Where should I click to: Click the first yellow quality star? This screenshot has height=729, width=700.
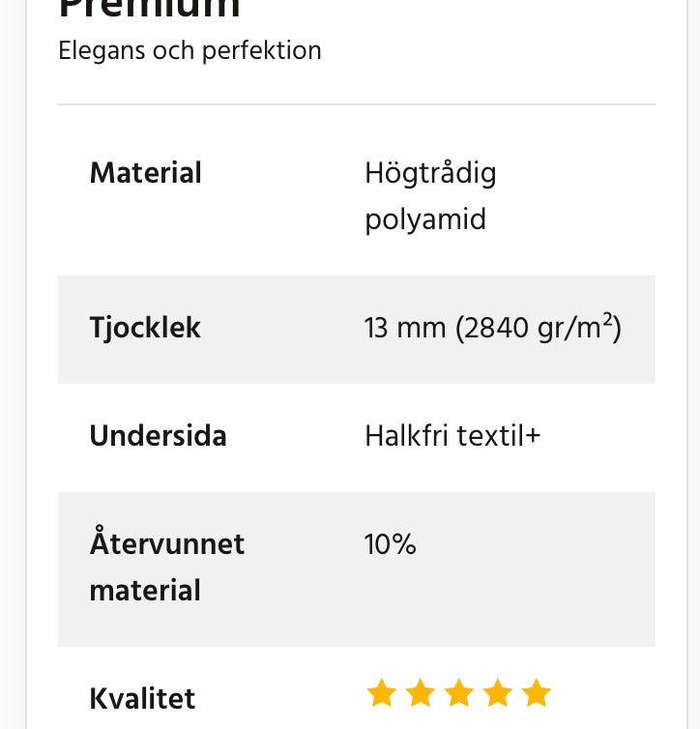(x=381, y=693)
